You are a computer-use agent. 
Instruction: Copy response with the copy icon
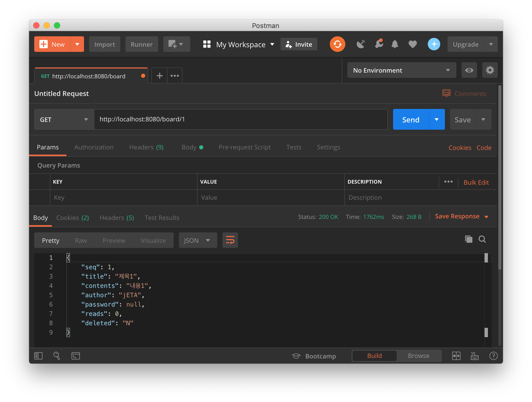coord(468,239)
